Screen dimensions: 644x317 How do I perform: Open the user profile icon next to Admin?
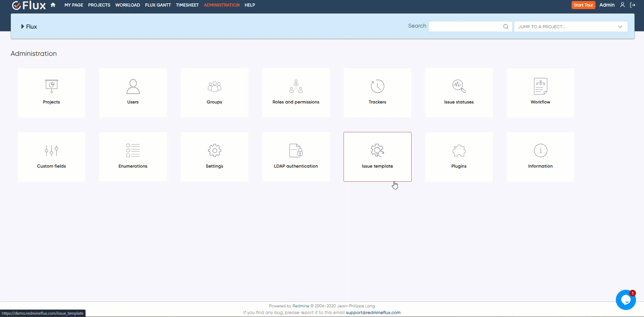pyautogui.click(x=622, y=5)
